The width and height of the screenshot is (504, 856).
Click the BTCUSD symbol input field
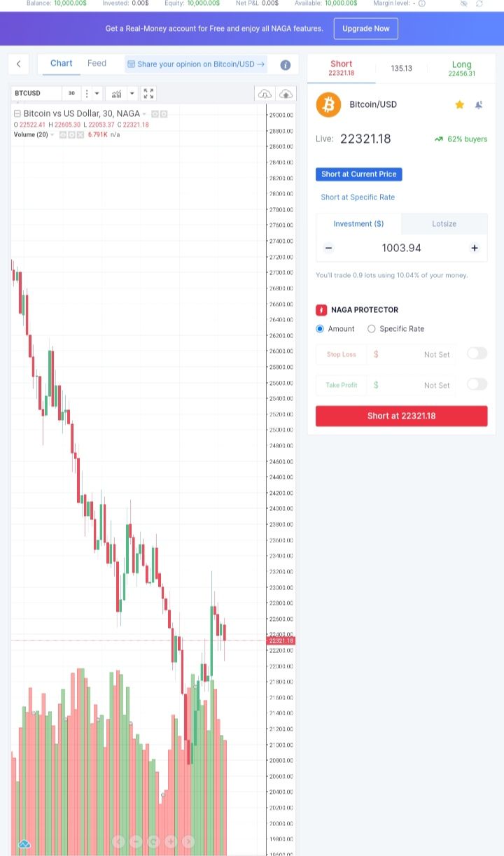click(36, 93)
